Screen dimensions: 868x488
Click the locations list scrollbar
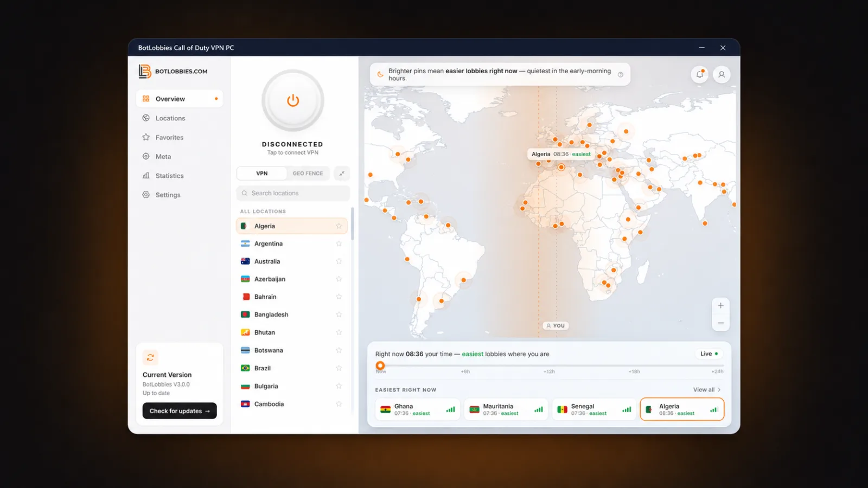pyautogui.click(x=352, y=223)
